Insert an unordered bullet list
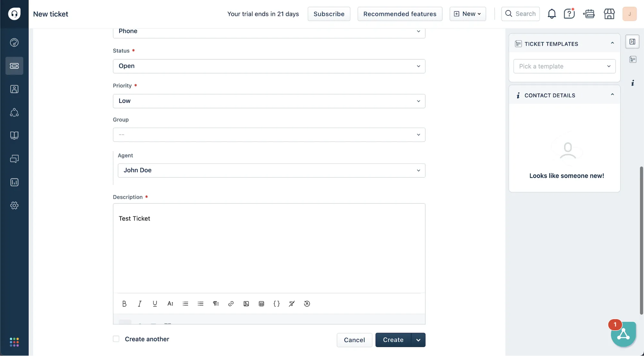 200,304
